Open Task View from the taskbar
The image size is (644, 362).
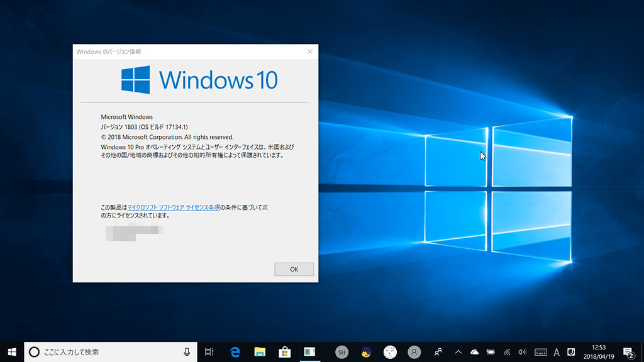tap(209, 352)
